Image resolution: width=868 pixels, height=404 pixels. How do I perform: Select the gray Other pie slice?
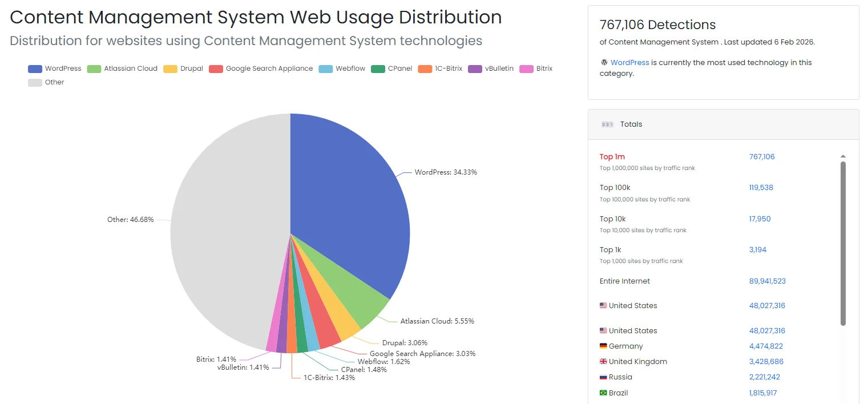tap(228, 217)
